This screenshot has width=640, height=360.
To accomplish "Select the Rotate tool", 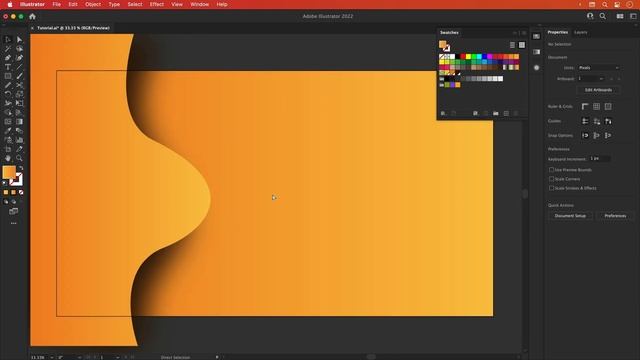I will point(8,94).
